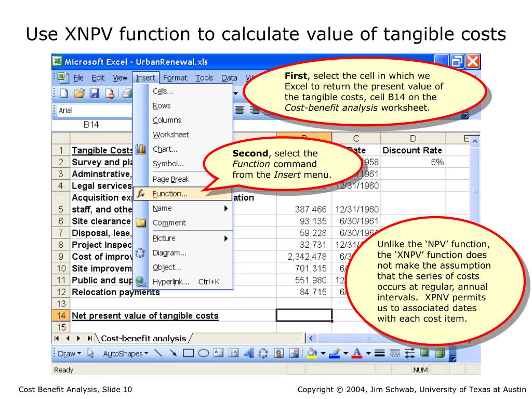The height and width of the screenshot is (399, 532).
Task: Open the Edit menu
Action: pyautogui.click(x=98, y=78)
